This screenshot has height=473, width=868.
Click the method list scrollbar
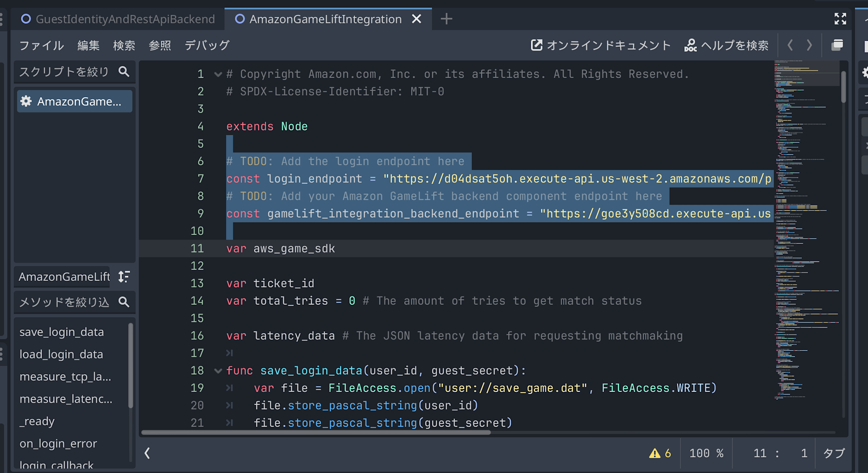[131, 365]
